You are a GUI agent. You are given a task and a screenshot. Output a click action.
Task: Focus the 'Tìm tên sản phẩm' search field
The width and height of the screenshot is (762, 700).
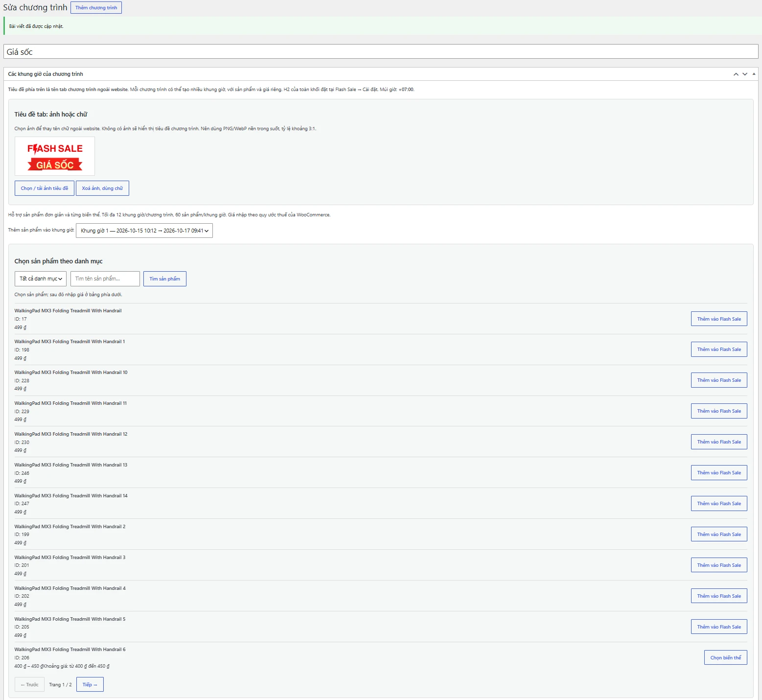[105, 279]
